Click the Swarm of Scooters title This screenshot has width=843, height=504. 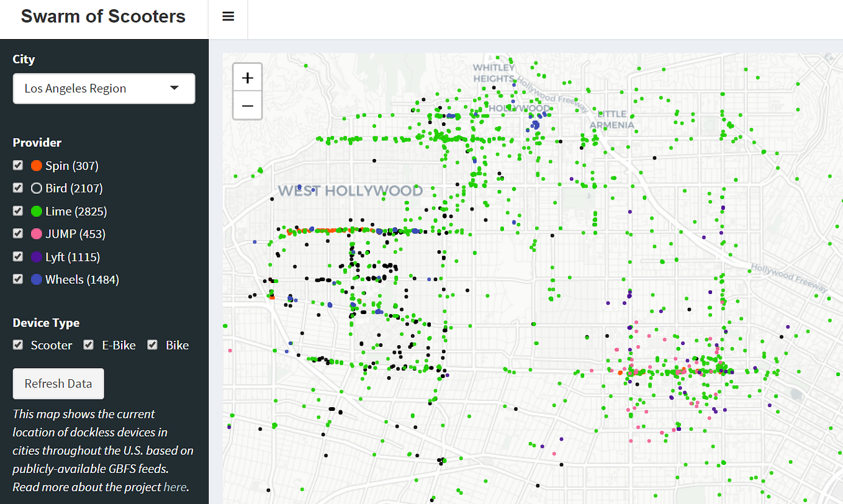tap(103, 16)
